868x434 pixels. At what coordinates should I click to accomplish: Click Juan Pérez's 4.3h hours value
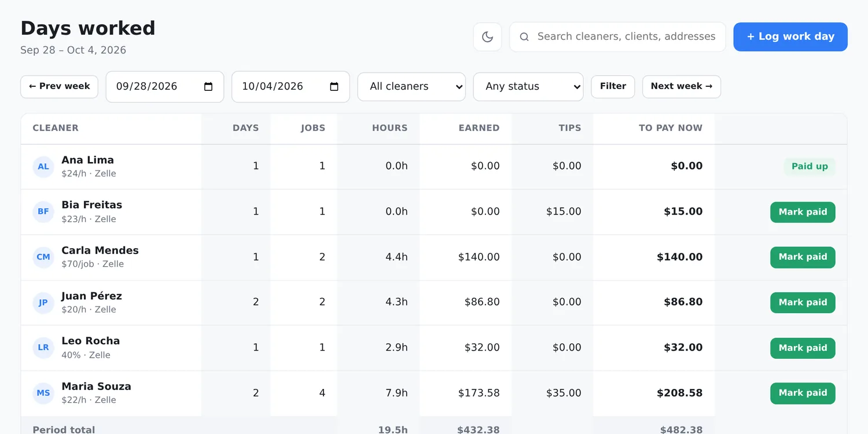point(397,302)
